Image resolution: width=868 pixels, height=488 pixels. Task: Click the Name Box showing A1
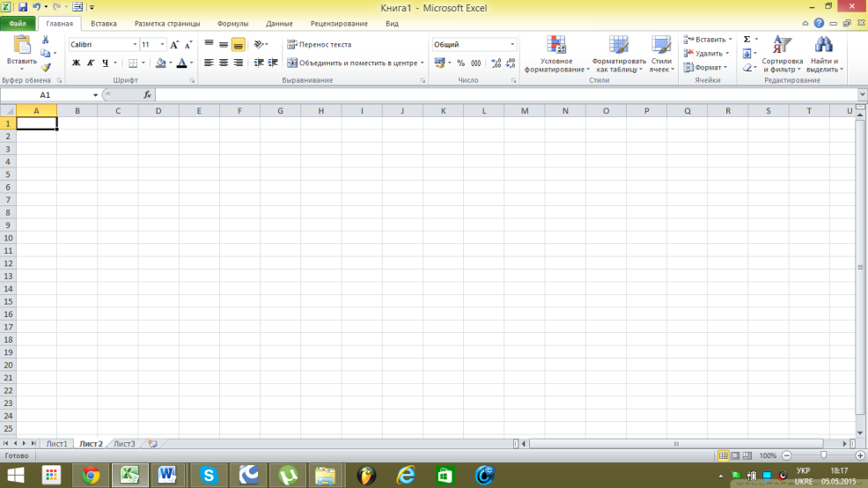[x=46, y=95]
